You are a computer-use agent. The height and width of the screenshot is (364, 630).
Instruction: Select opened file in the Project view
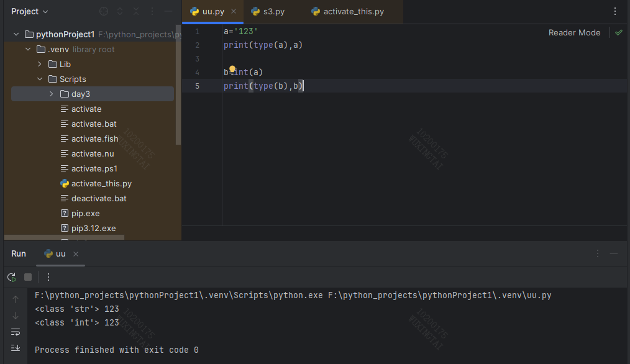pyautogui.click(x=103, y=11)
